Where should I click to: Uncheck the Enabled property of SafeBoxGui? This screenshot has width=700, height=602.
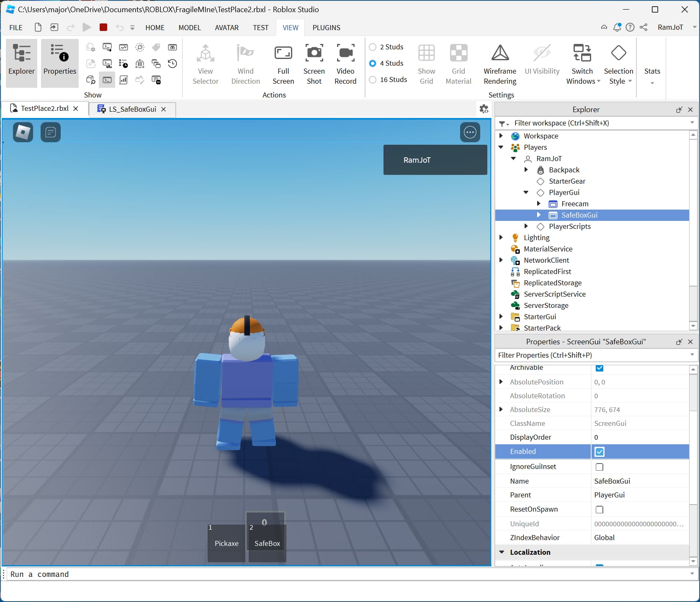pyautogui.click(x=600, y=452)
